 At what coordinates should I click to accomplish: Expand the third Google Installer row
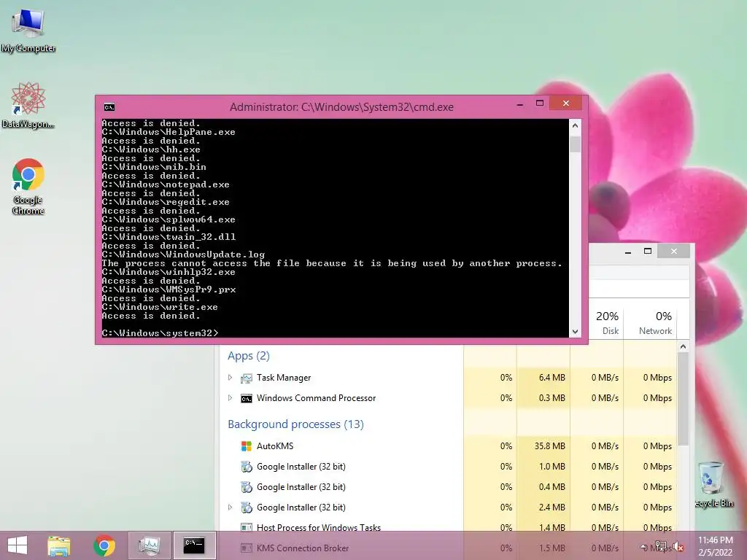(230, 507)
